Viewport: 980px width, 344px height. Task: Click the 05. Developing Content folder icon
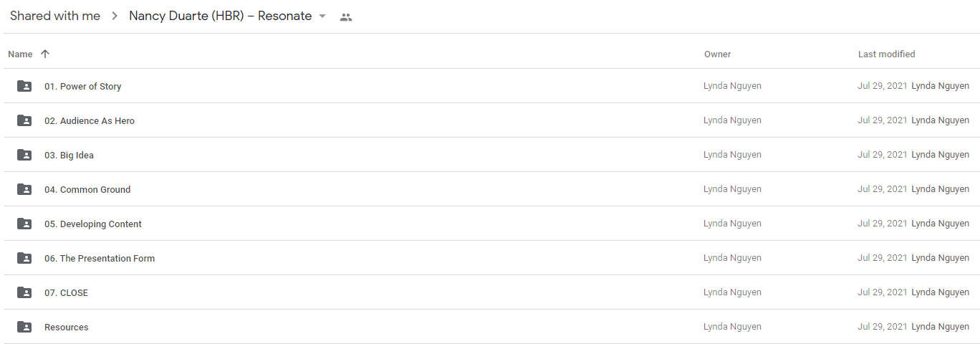pos(24,224)
